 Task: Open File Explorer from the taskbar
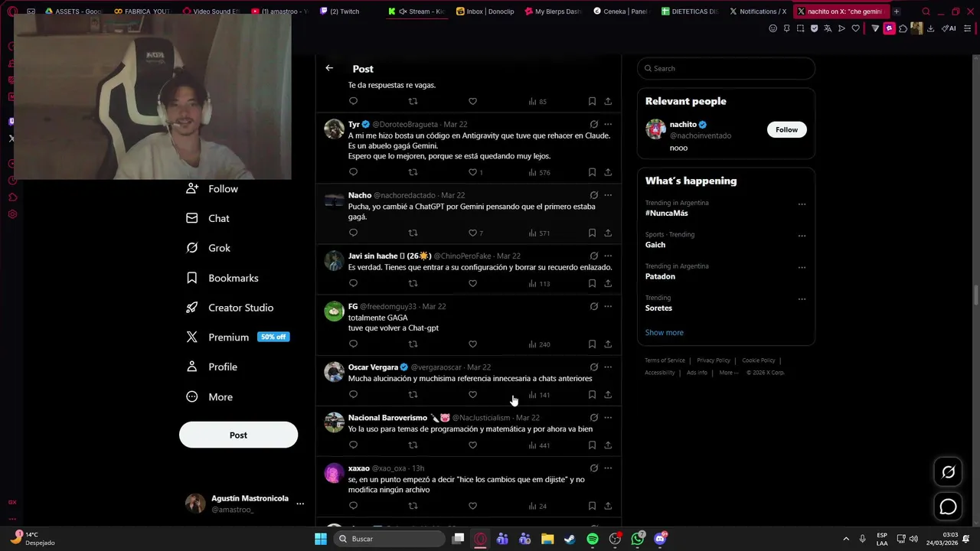tap(547, 539)
